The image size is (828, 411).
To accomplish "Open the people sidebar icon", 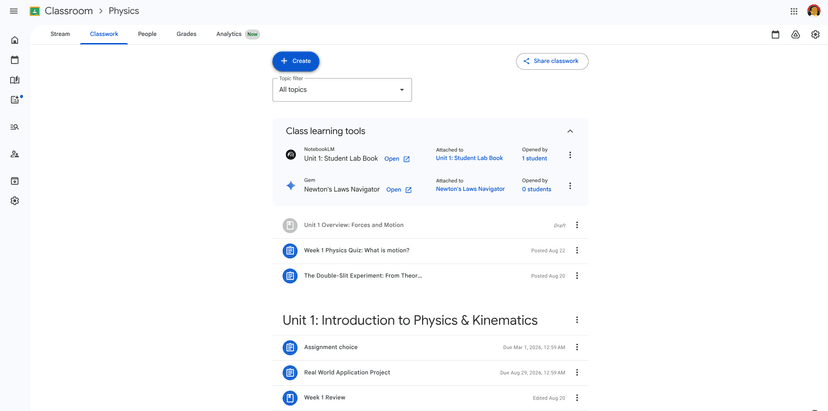I will (15, 154).
